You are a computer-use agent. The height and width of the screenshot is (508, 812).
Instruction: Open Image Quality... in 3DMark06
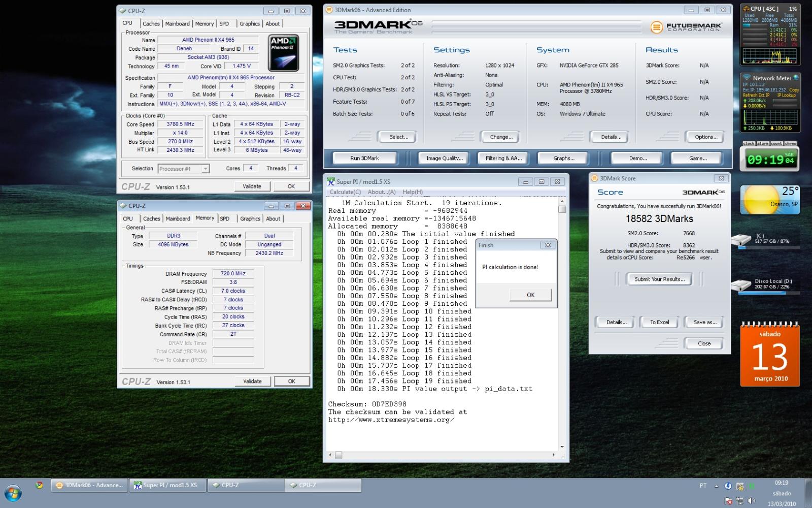pyautogui.click(x=445, y=158)
